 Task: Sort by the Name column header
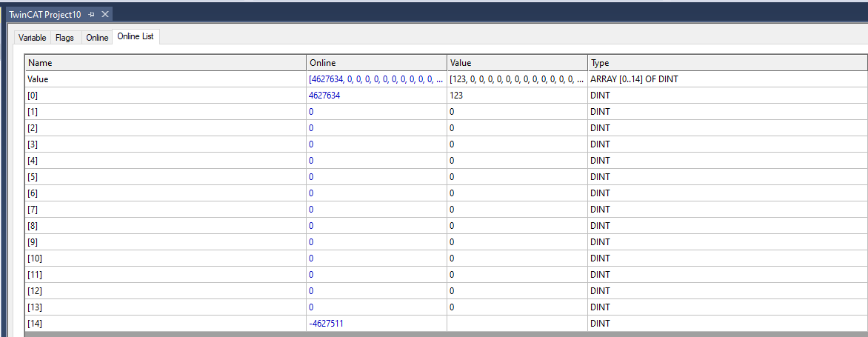(165, 63)
